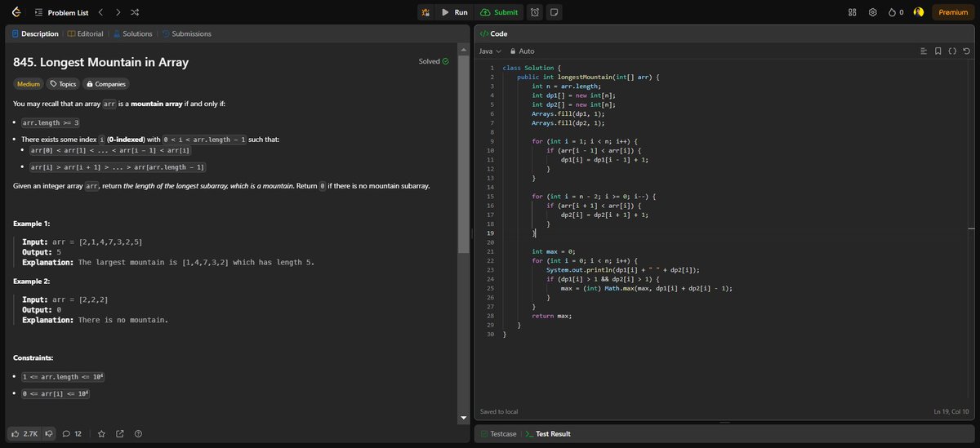Click the Premium button
The width and height of the screenshot is (980, 448).
coord(953,12)
